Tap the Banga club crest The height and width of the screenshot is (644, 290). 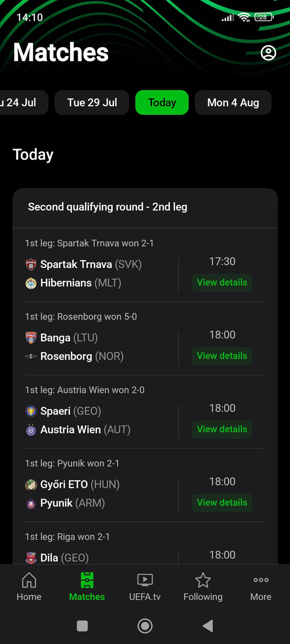(x=31, y=338)
